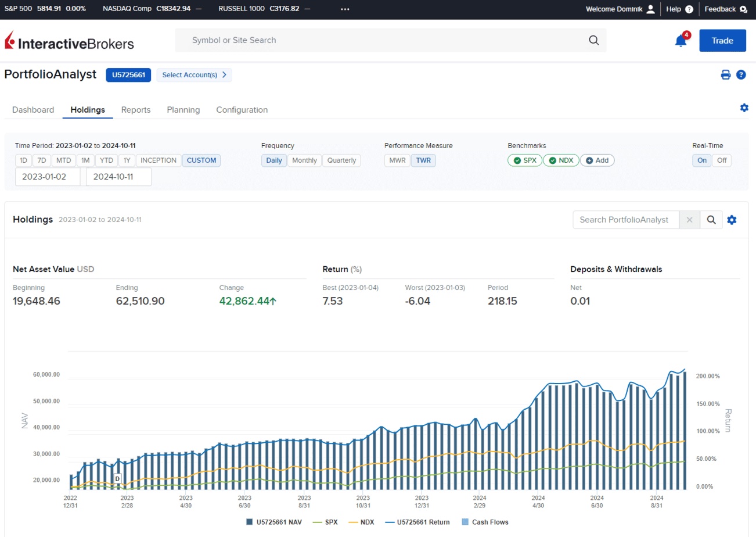Switch performance measure to MWR

pyautogui.click(x=397, y=160)
